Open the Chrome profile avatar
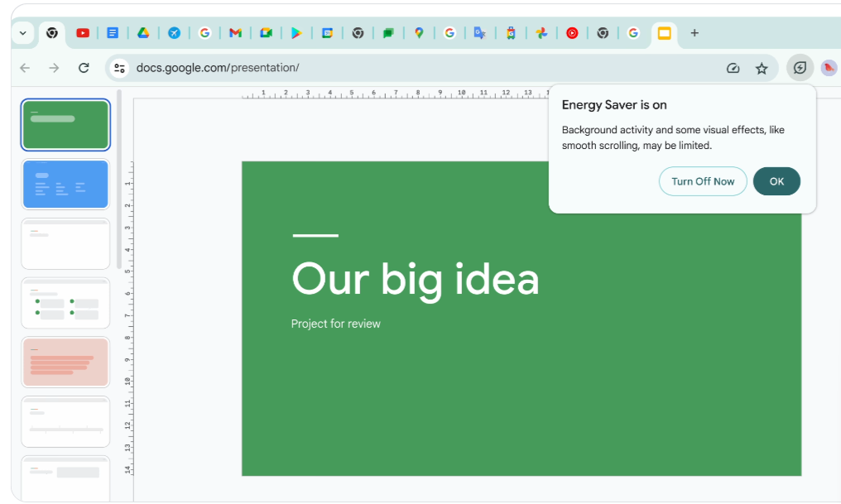The width and height of the screenshot is (841, 504). click(829, 68)
